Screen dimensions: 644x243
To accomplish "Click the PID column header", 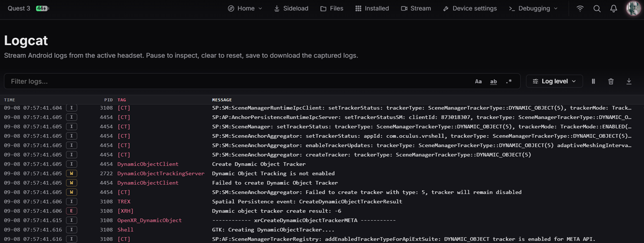I will pos(108,100).
